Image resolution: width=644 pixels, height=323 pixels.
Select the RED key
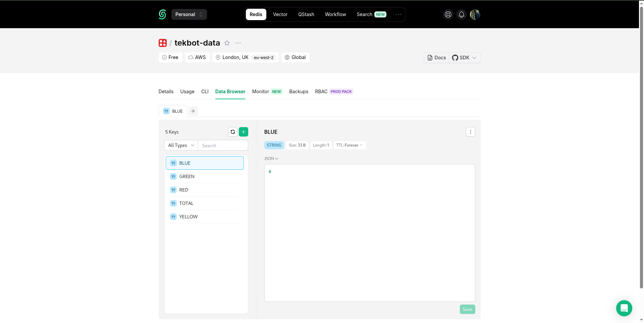tap(205, 190)
